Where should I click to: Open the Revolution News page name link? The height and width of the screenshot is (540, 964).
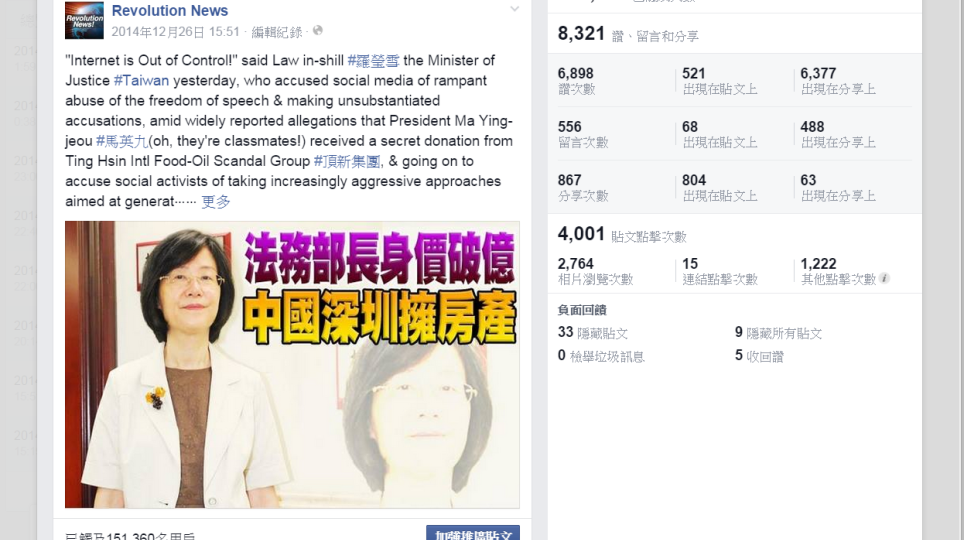click(x=170, y=10)
